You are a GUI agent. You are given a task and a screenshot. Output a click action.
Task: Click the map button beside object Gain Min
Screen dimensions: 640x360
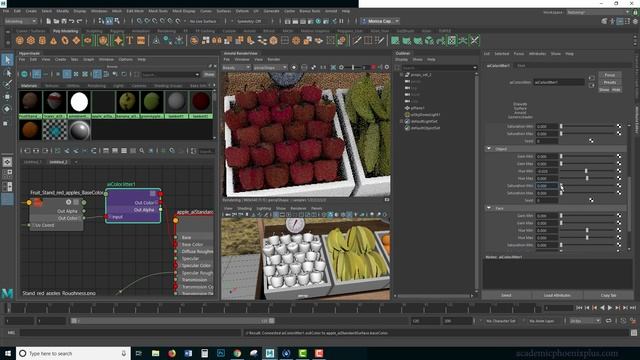[x=619, y=156]
